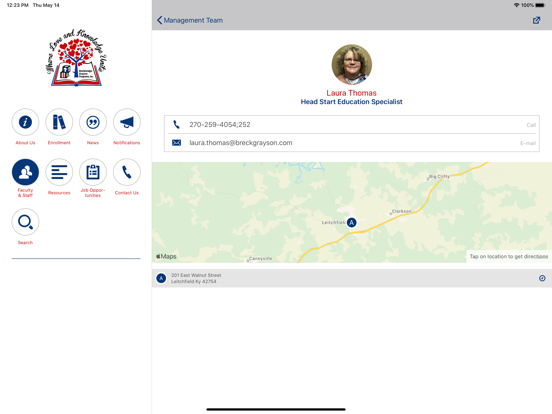Open the About Us section
This screenshot has height=414, width=552.
point(25,122)
